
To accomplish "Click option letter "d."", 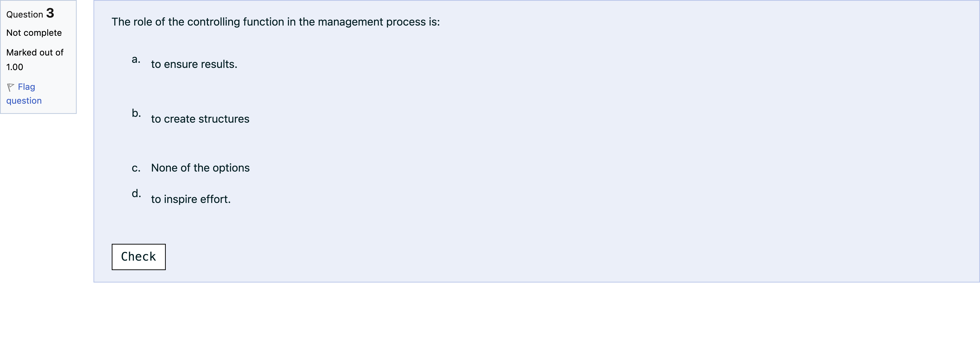I will coord(136,193).
